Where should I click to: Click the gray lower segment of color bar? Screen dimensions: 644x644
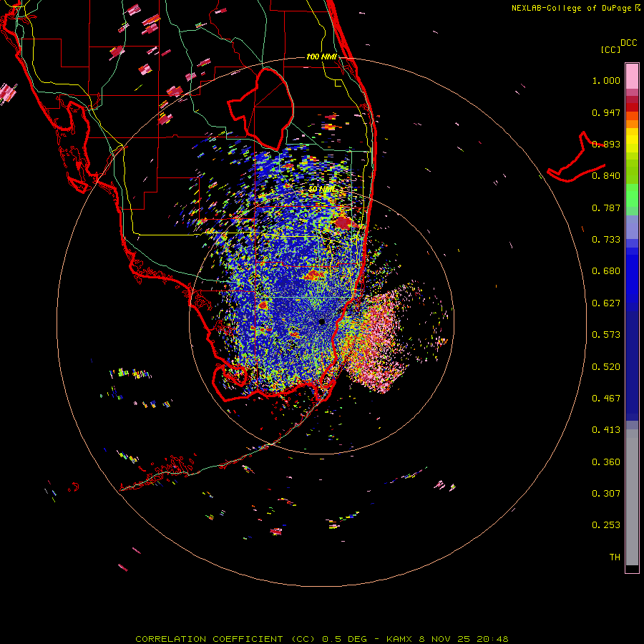(x=632, y=497)
